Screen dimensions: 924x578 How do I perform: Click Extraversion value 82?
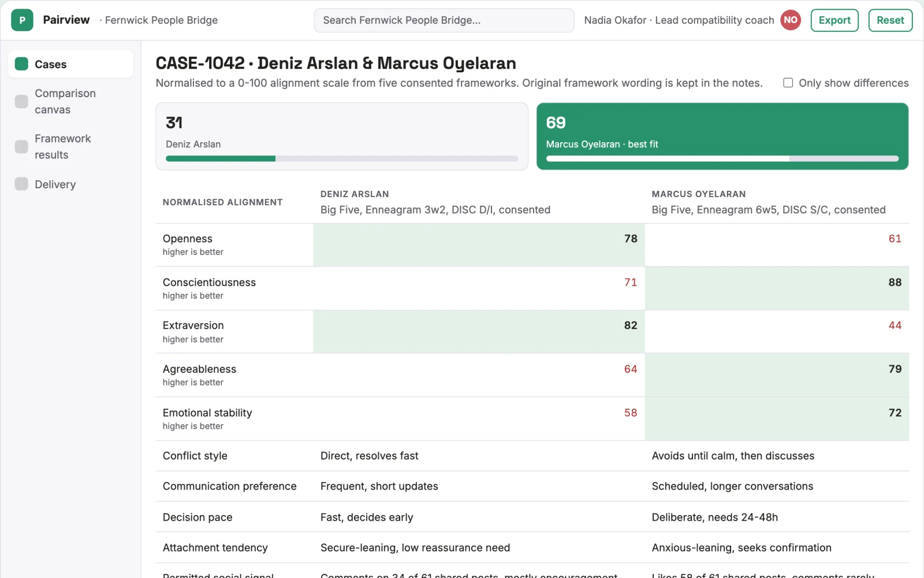point(631,325)
